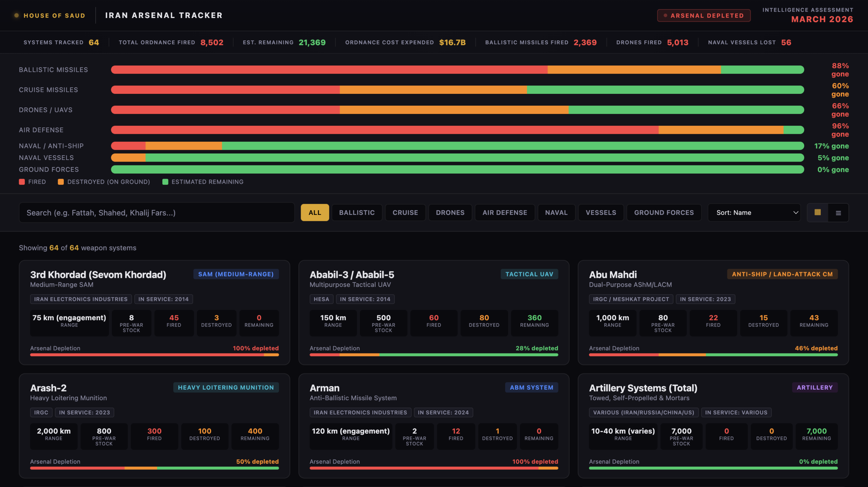
Task: Click the Ballistic Missiles depletion bar
Action: point(457,70)
